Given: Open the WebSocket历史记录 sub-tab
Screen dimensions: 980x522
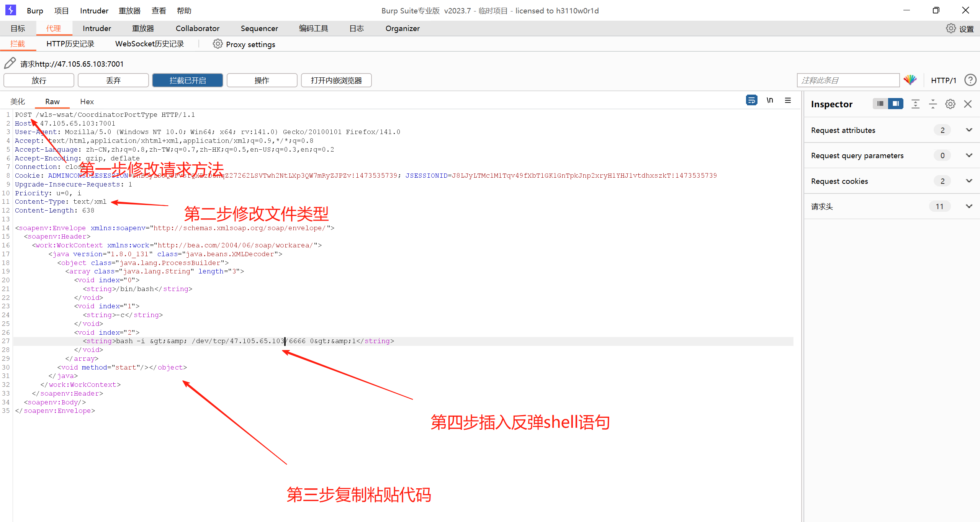Looking at the screenshot, I should (x=149, y=44).
